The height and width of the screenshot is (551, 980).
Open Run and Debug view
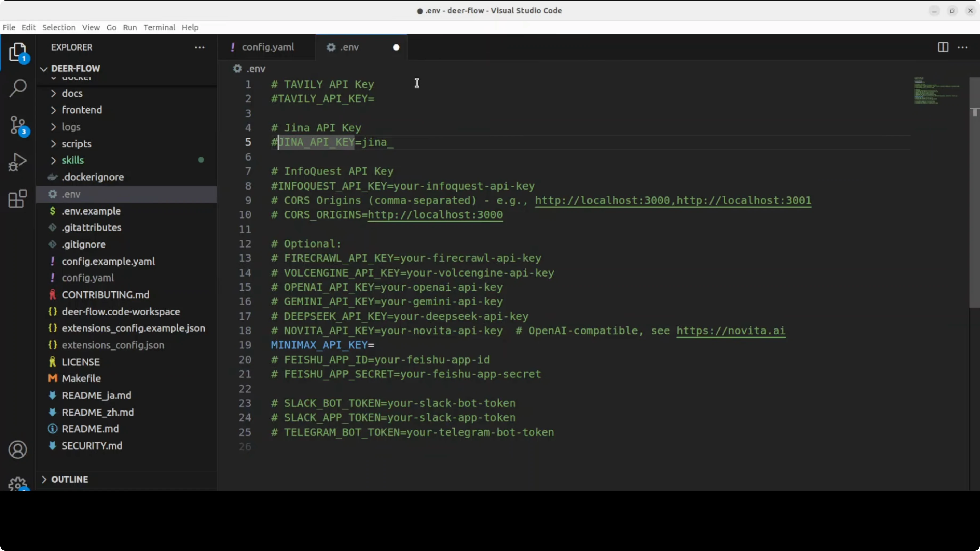point(18,162)
